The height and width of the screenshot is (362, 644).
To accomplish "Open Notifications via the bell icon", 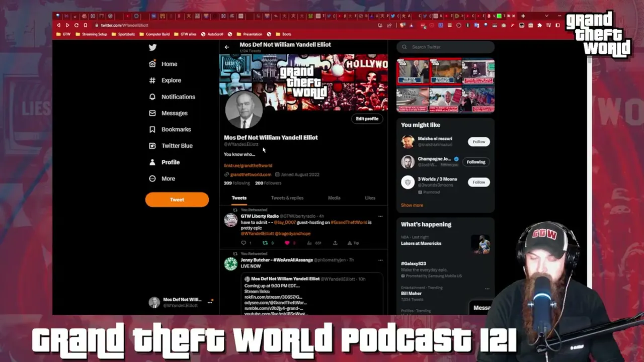I will 152,97.
